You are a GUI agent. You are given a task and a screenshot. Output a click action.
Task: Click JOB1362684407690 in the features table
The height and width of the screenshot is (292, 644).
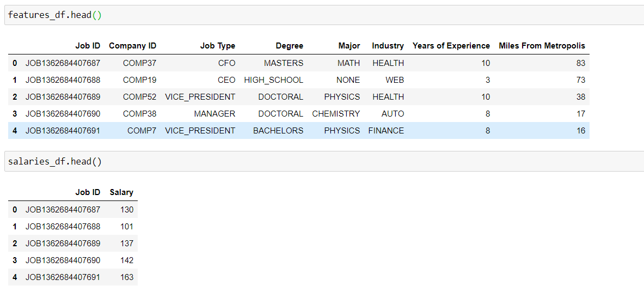[63, 113]
